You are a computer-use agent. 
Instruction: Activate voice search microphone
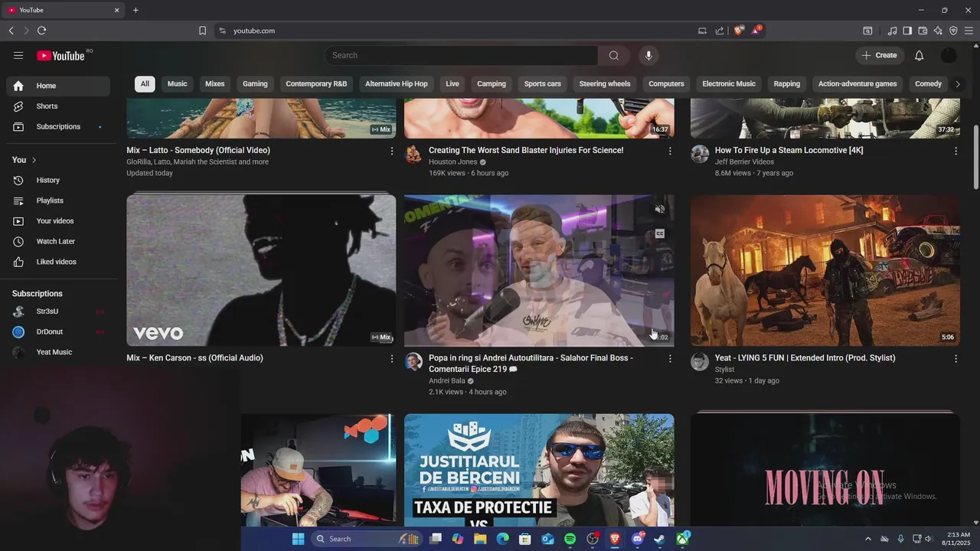click(648, 55)
